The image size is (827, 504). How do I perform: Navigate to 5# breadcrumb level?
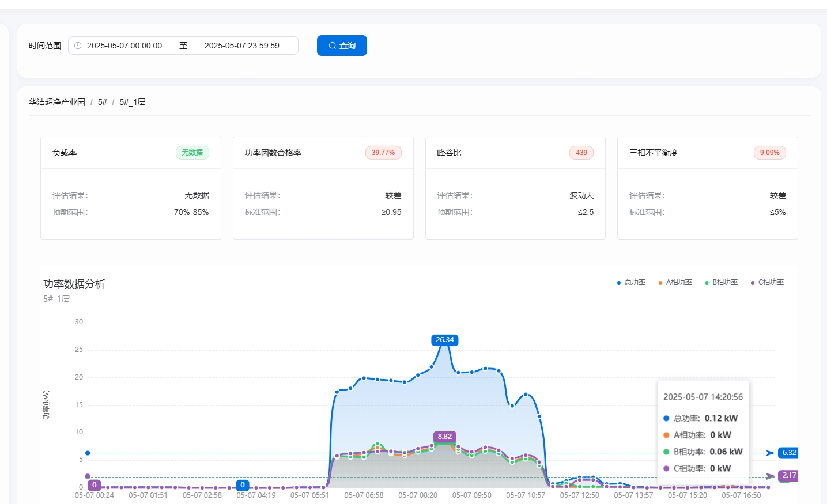click(x=103, y=102)
